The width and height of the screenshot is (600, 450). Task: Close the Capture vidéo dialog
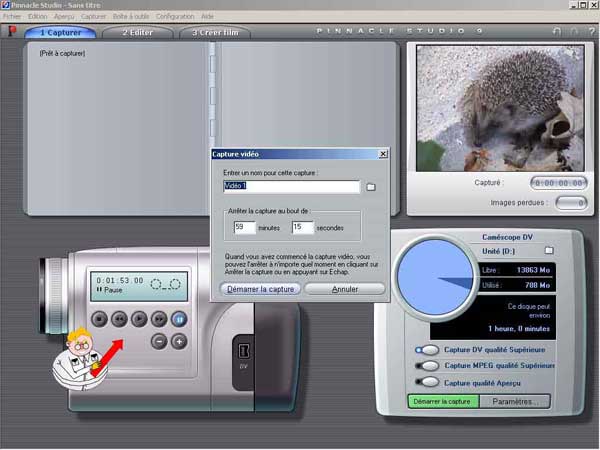coord(383,154)
